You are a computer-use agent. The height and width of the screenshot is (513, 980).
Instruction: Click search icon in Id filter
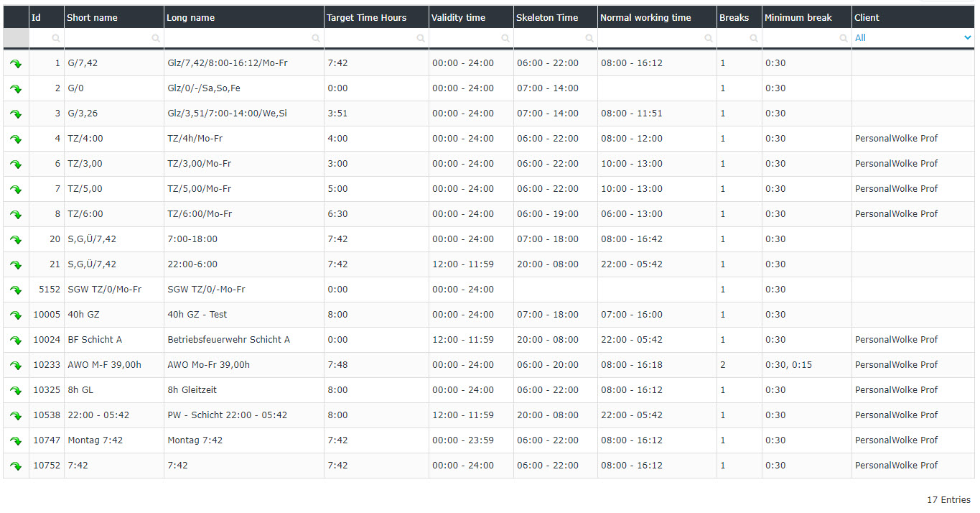(x=56, y=38)
